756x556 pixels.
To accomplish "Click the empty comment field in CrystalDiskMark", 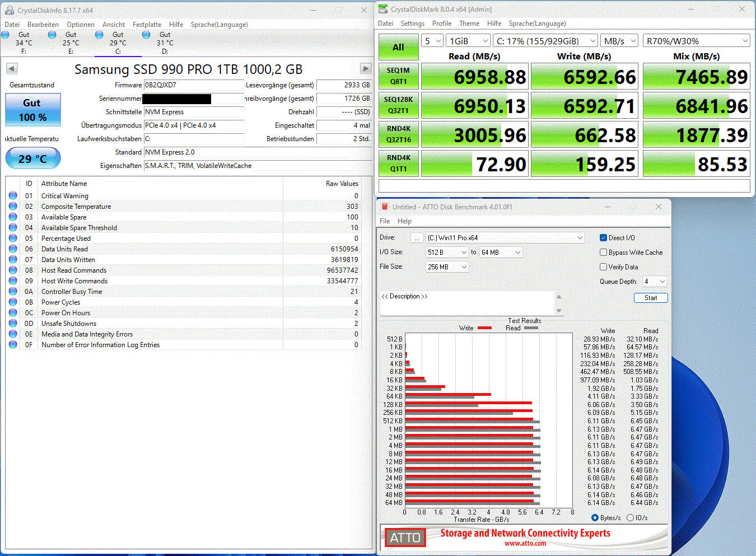I will coord(564,185).
